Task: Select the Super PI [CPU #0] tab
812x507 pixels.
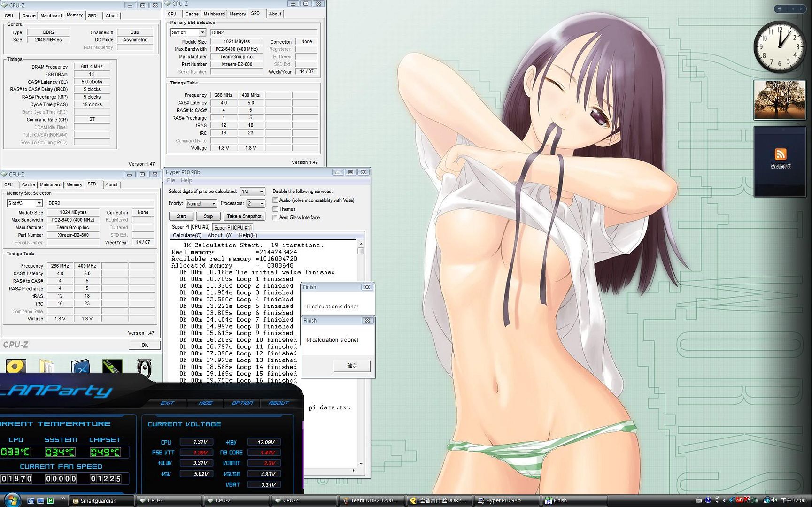Action: click(x=190, y=227)
